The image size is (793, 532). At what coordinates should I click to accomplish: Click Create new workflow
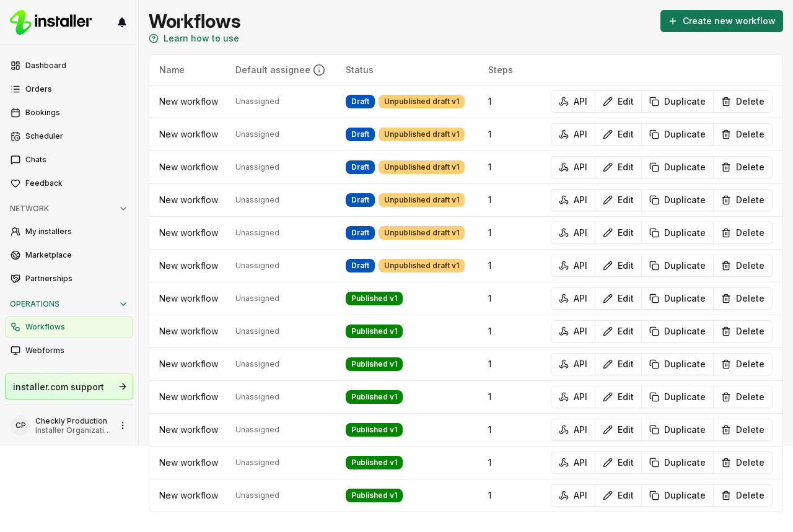pos(722,21)
